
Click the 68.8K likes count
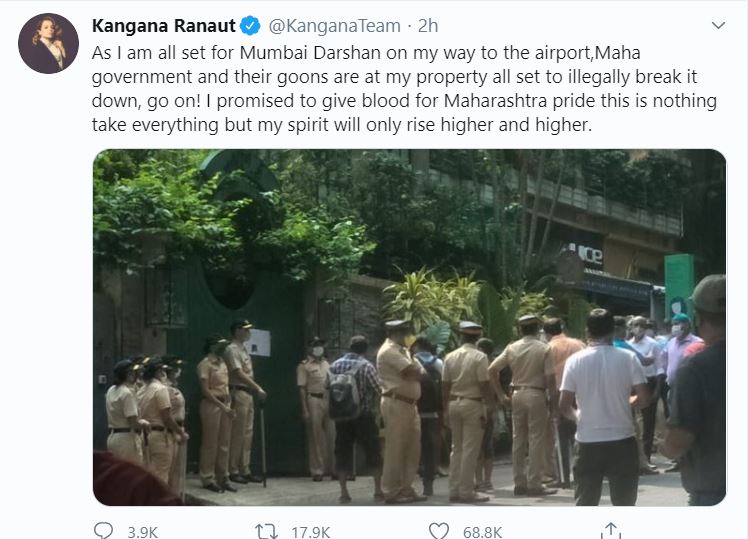482,532
